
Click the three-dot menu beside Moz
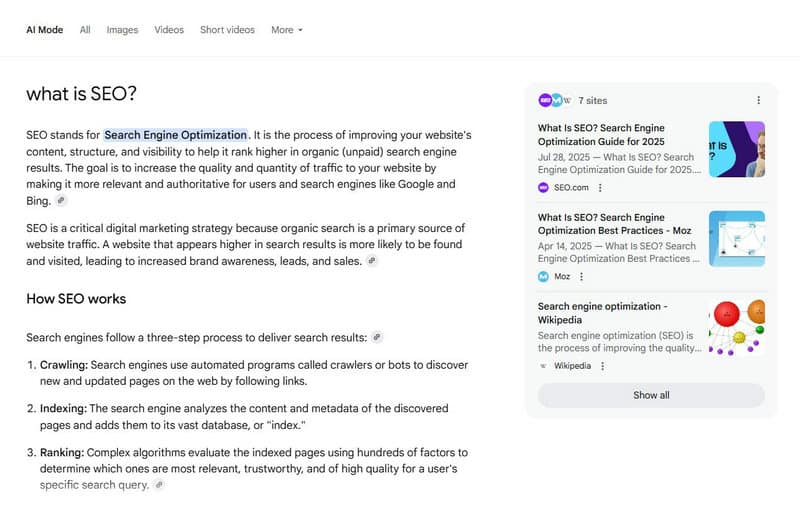(581, 276)
